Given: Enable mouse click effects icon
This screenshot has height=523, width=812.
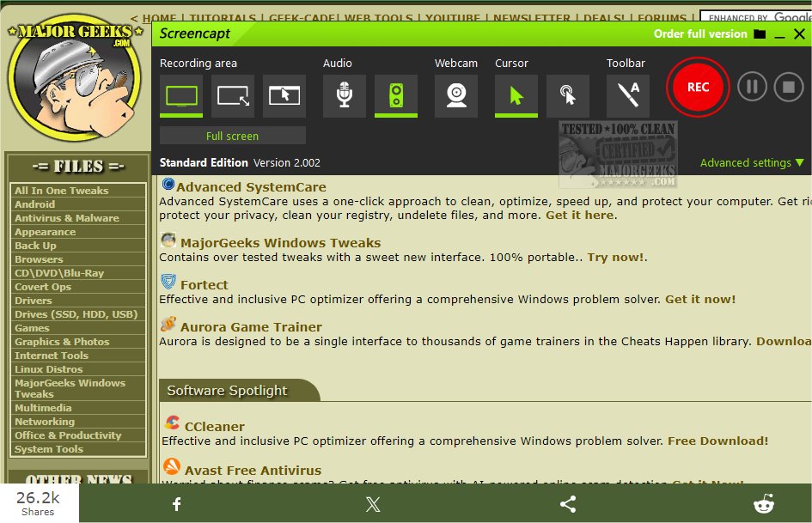Looking at the screenshot, I should [566, 95].
